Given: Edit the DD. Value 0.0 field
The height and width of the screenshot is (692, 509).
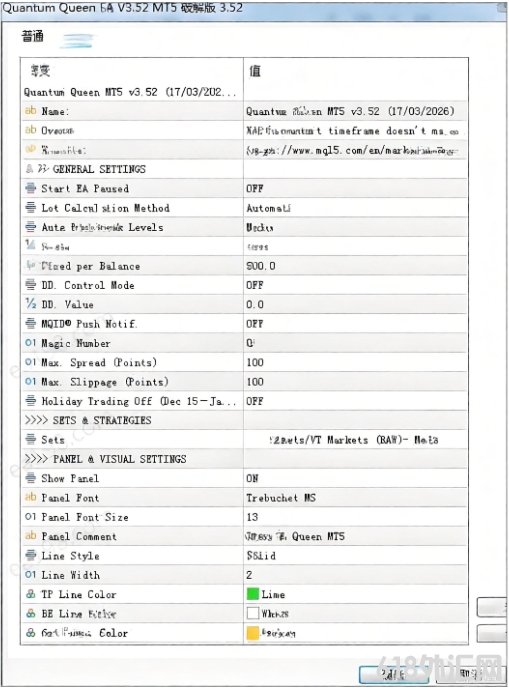Looking at the screenshot, I should (x=355, y=305).
